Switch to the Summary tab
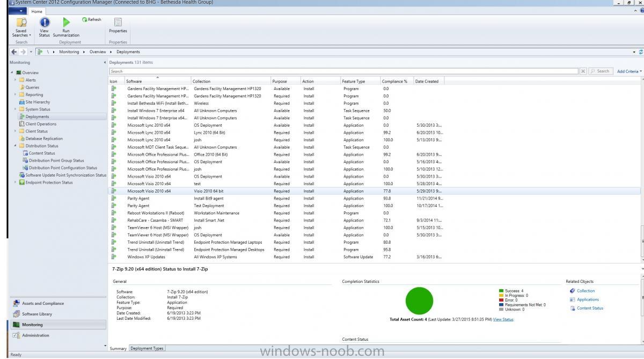This screenshot has width=644, height=359. pos(118,348)
